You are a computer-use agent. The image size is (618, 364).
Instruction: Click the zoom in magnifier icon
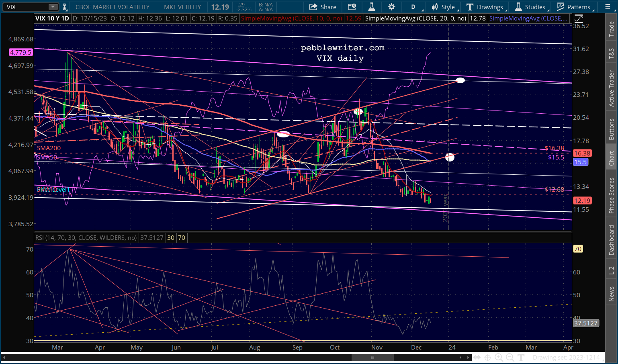[499, 357]
